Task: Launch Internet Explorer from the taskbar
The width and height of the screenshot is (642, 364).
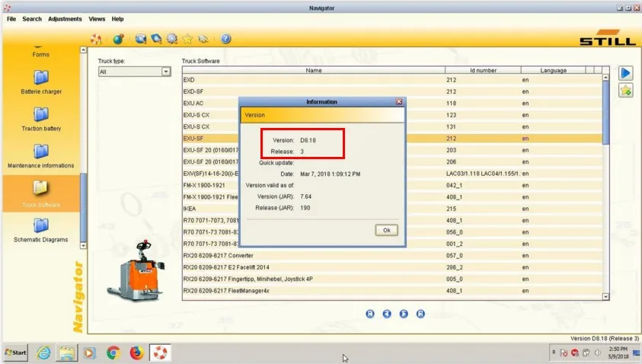Action: (x=43, y=353)
